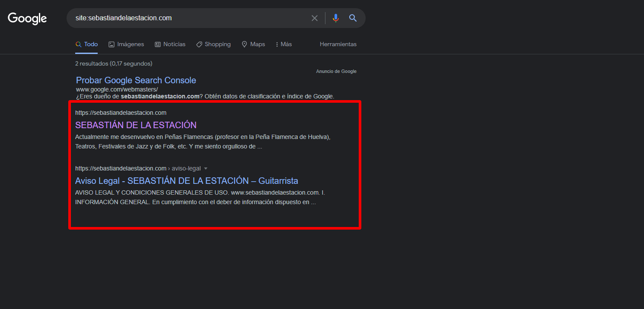
Task: Submit search with the magnifier icon
Action: pyautogui.click(x=353, y=18)
